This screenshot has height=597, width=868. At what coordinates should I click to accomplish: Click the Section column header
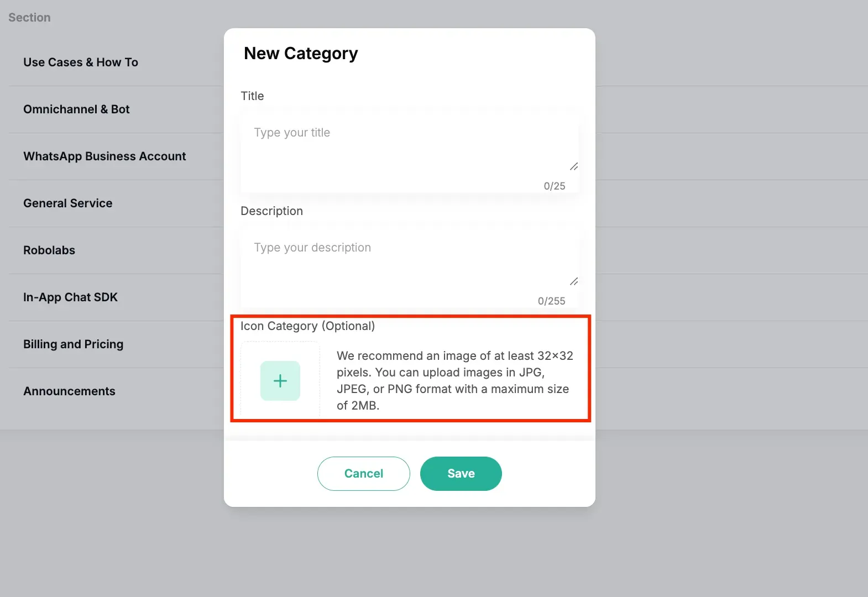click(29, 18)
